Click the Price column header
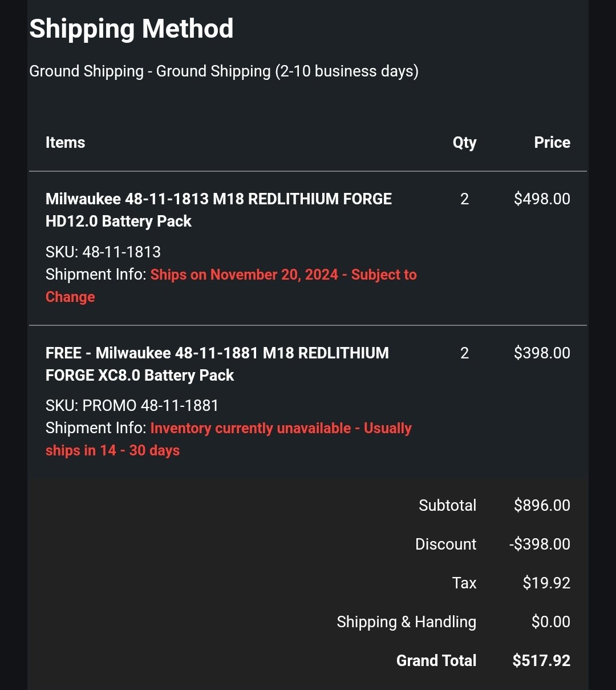The image size is (616, 690). pyautogui.click(x=552, y=143)
